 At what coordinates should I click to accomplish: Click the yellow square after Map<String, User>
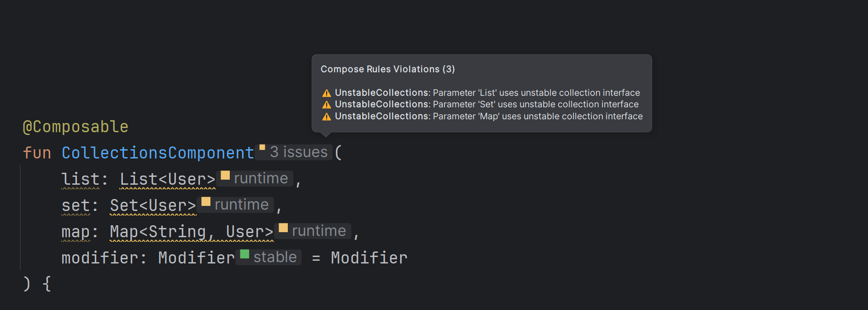pyautogui.click(x=283, y=228)
